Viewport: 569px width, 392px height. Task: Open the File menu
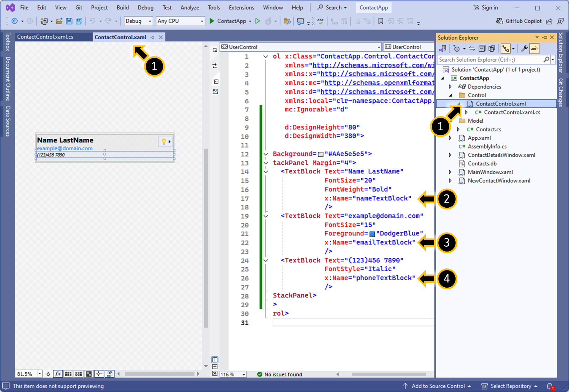(24, 7)
